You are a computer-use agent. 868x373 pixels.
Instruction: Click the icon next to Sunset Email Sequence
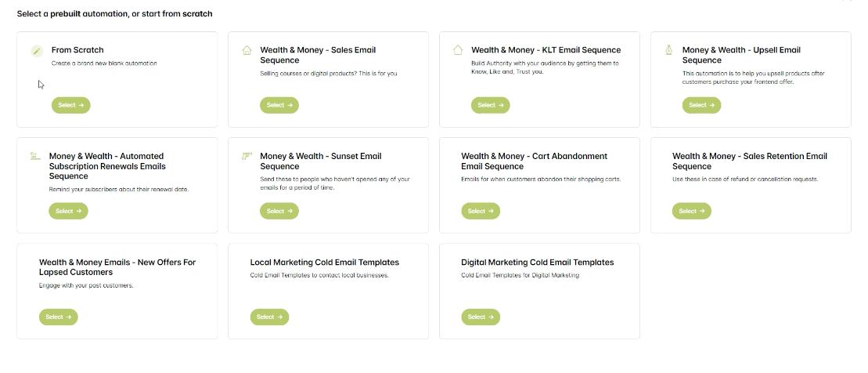pos(247,156)
